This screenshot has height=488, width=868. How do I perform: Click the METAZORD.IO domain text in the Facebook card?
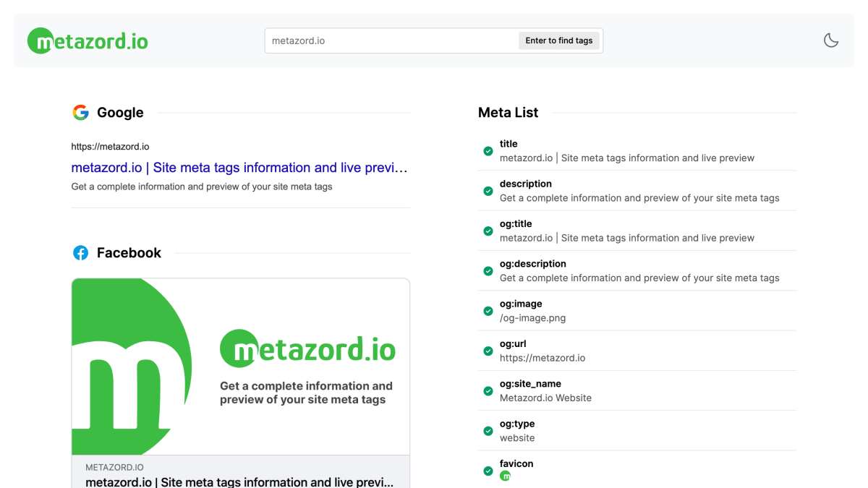click(114, 467)
